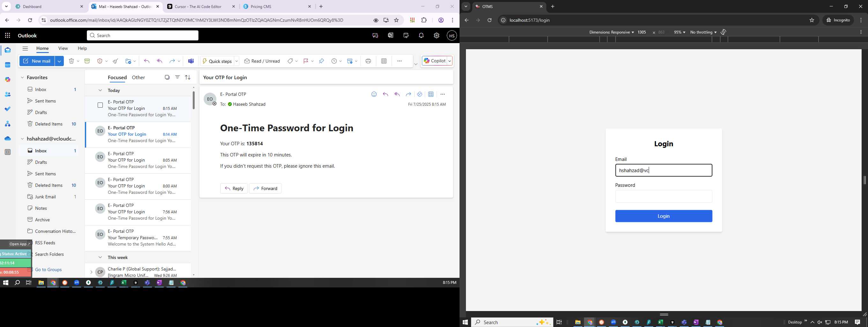The image size is (868, 327).
Task: Select the Focused inbox tab
Action: [117, 78]
